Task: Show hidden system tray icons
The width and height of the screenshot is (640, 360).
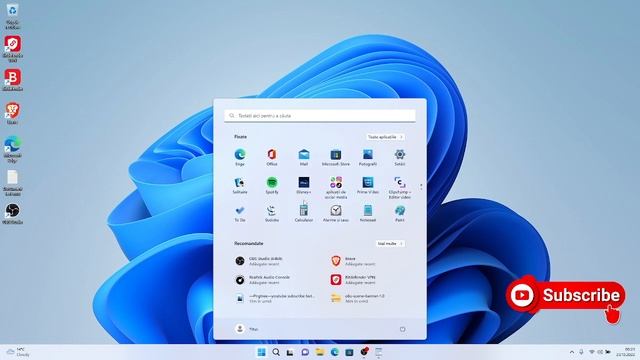Action: click(x=572, y=352)
